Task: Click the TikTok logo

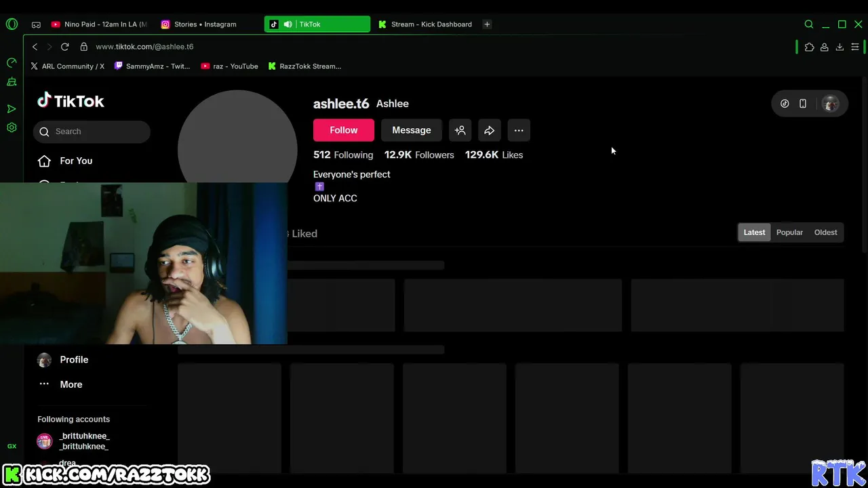Action: coord(71,101)
